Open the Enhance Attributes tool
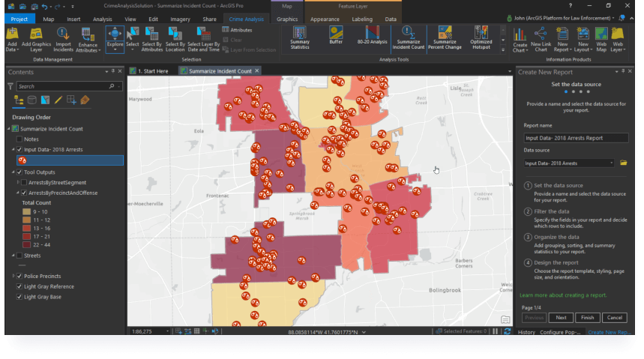The image size is (644, 359). click(x=88, y=40)
